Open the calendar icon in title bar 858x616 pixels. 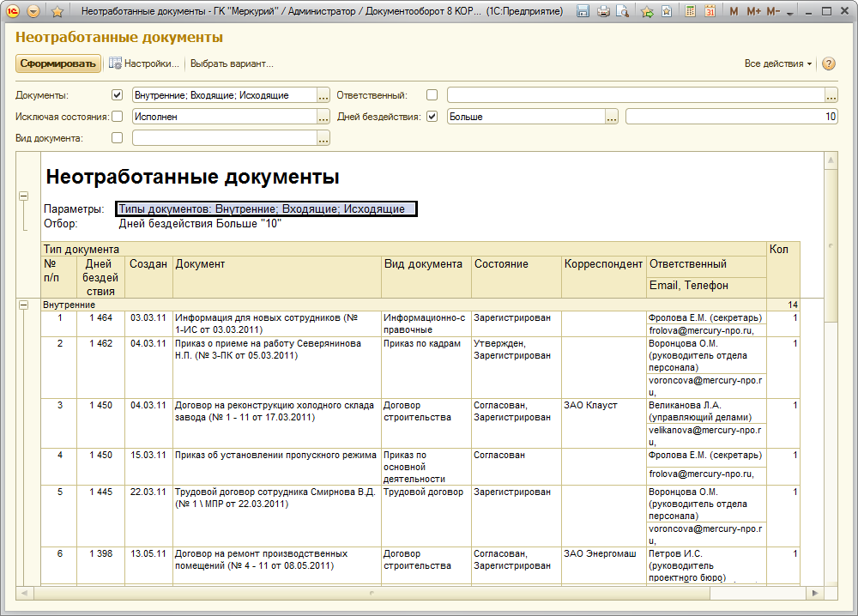click(710, 11)
